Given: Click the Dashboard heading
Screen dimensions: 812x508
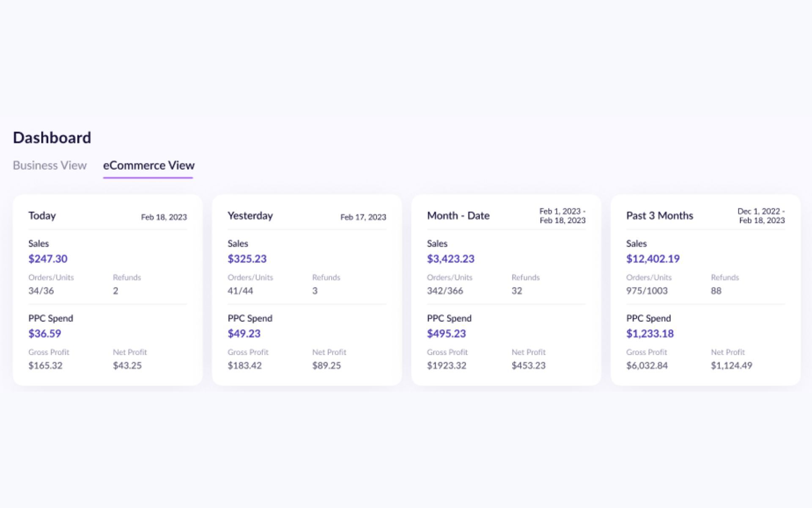Looking at the screenshot, I should click(52, 138).
